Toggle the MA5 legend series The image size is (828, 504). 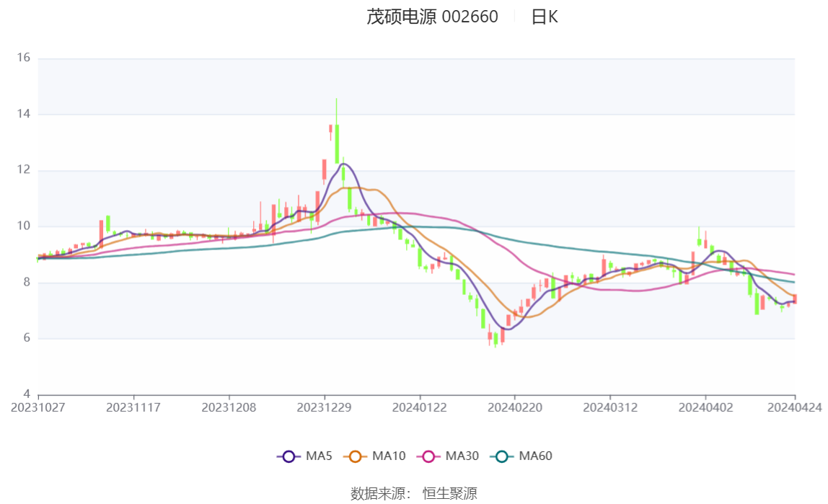304,456
